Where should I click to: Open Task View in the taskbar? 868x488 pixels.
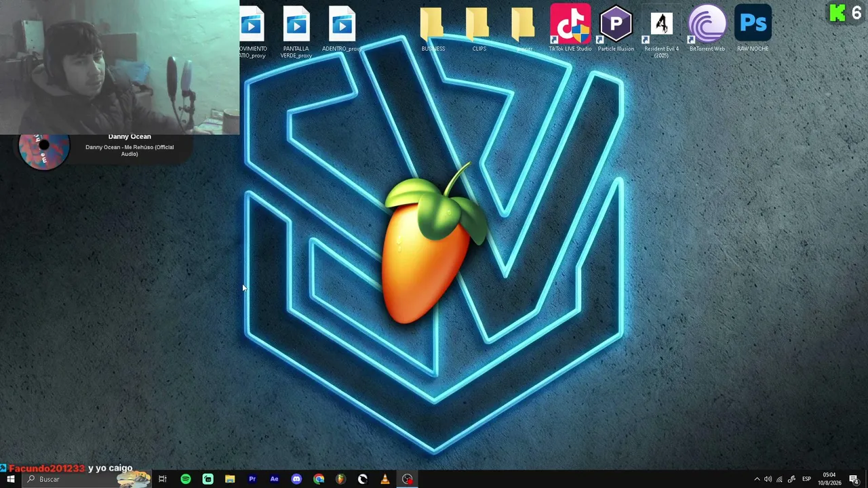163,479
